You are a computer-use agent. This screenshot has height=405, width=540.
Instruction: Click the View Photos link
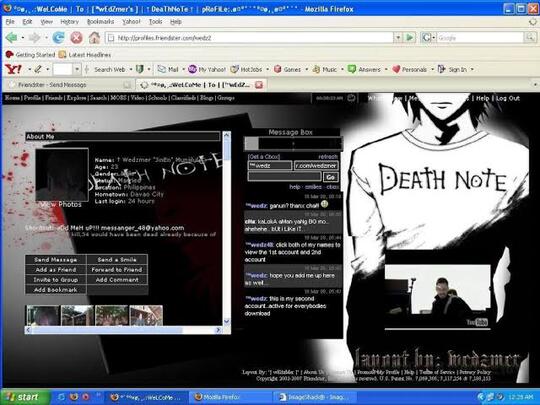(x=61, y=205)
